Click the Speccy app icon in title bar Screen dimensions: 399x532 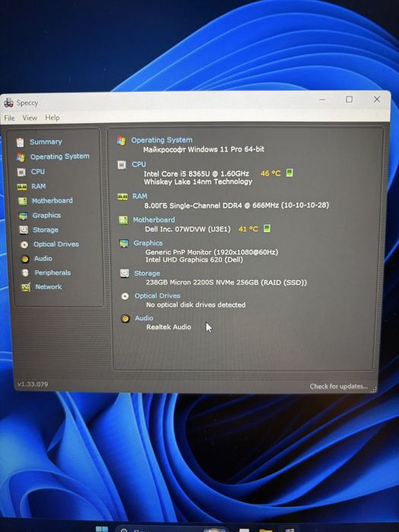(9, 103)
